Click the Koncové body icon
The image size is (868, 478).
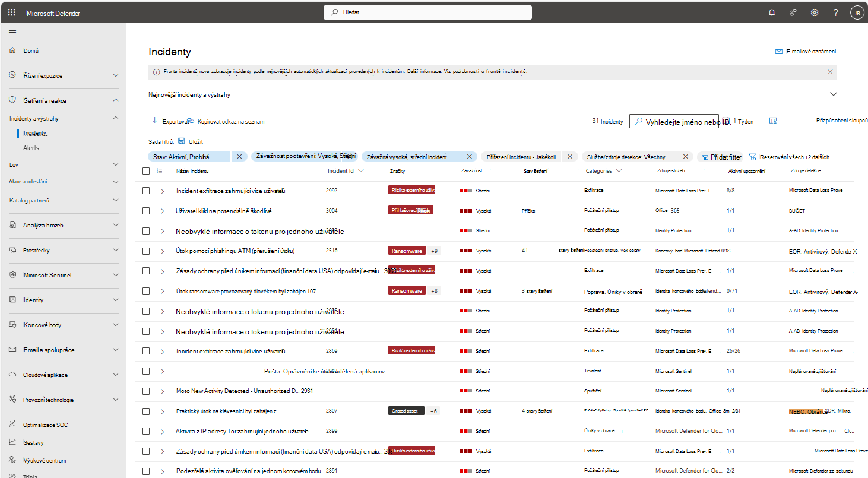click(x=13, y=325)
